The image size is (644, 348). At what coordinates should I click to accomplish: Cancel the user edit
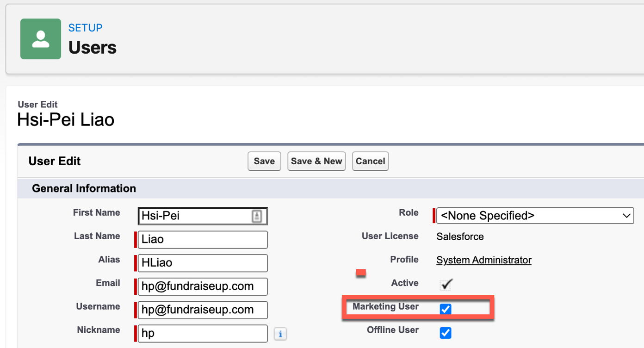point(371,161)
